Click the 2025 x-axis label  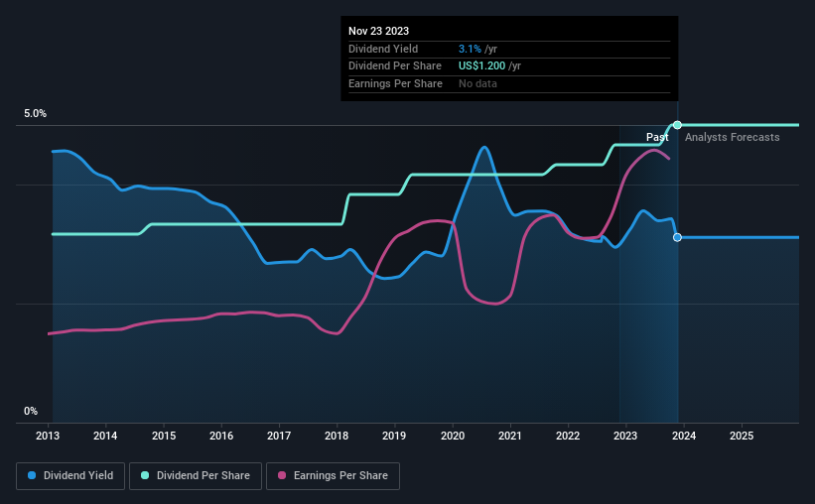[742, 436]
